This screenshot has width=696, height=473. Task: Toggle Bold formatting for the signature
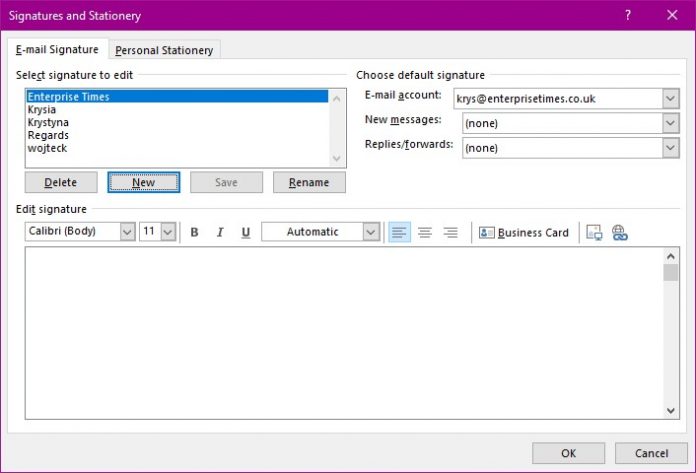point(194,232)
